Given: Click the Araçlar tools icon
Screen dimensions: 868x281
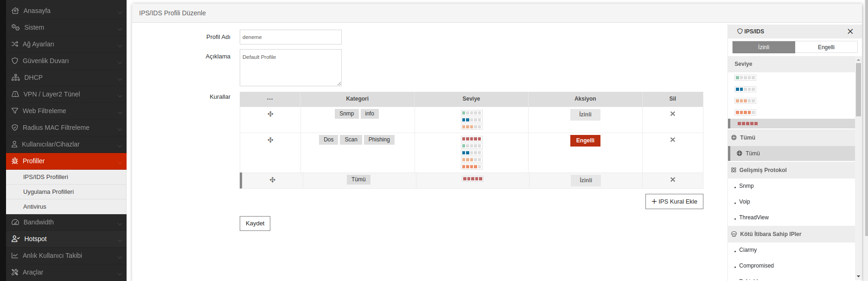Looking at the screenshot, I should point(15,272).
